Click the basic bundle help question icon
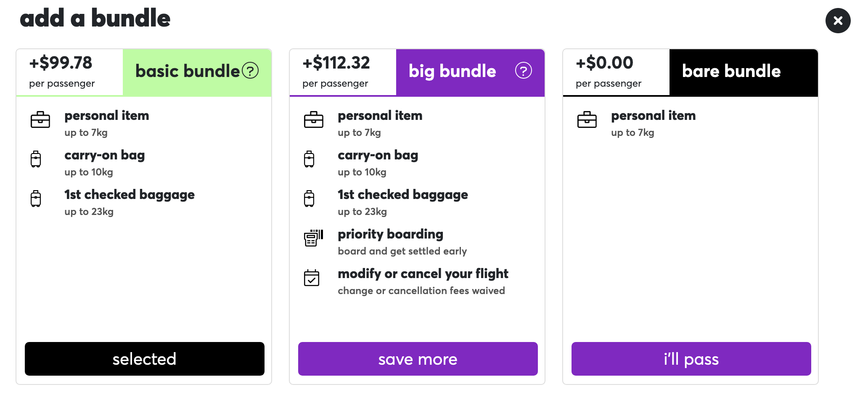Image resolution: width=868 pixels, height=403 pixels. point(250,71)
